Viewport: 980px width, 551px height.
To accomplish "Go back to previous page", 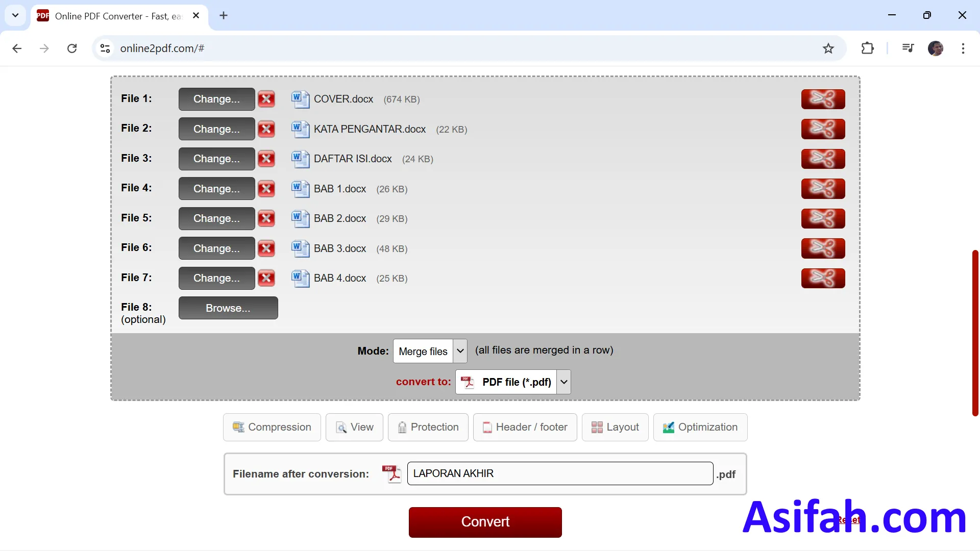I will click(17, 48).
